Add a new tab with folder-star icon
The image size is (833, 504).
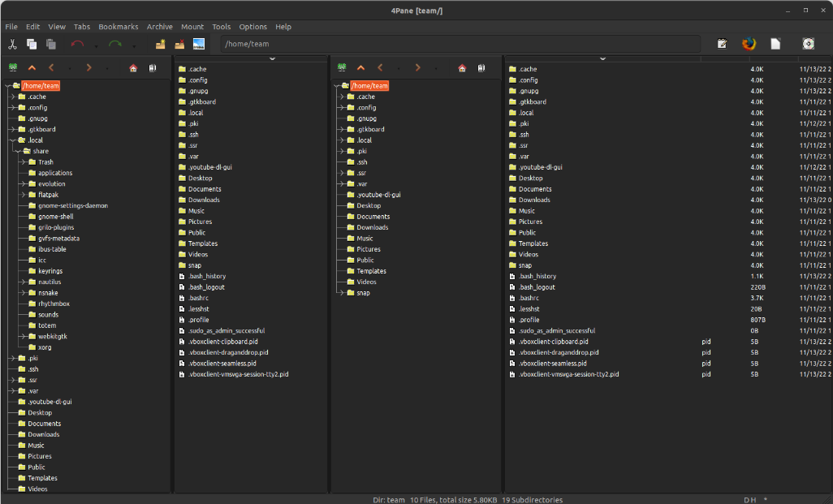(160, 44)
